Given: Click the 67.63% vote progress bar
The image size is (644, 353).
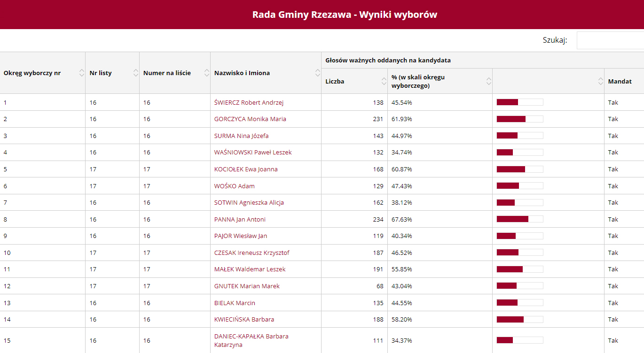Looking at the screenshot, I should click(x=519, y=219).
